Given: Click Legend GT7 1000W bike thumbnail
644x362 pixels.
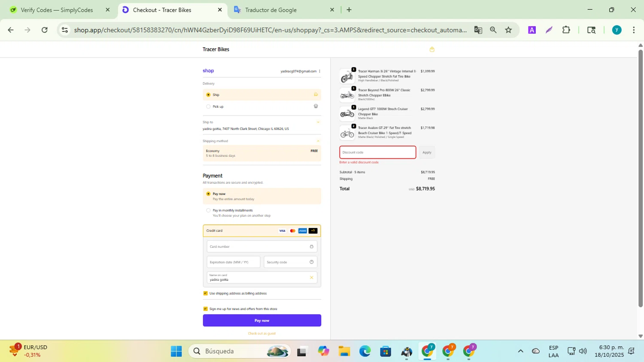Looking at the screenshot, I should 347,114.
